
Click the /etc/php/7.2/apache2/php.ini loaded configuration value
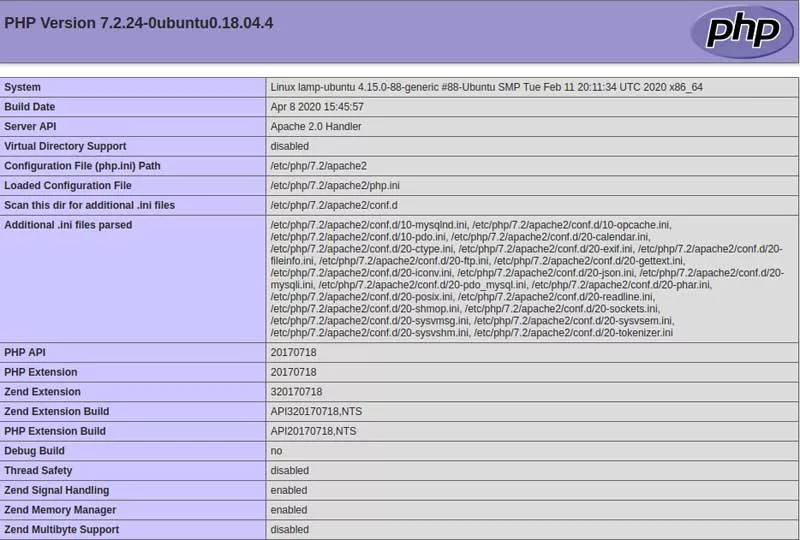(334, 186)
